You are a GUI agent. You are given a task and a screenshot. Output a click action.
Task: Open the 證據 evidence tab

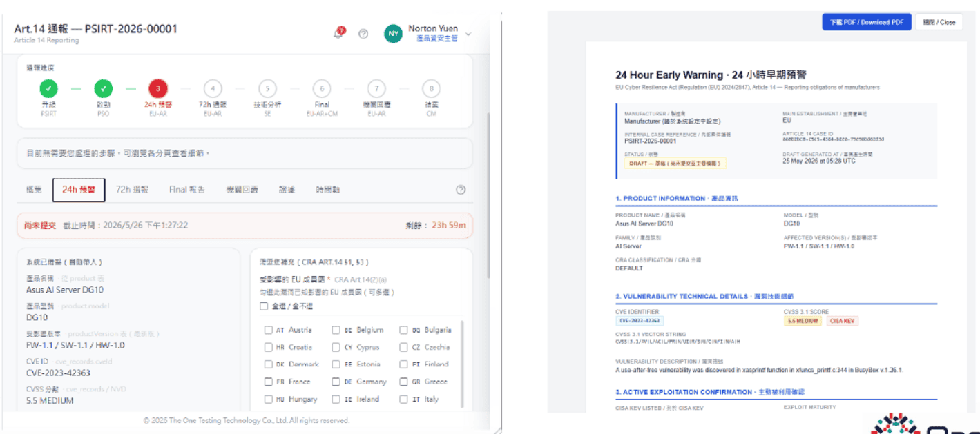coord(287,190)
